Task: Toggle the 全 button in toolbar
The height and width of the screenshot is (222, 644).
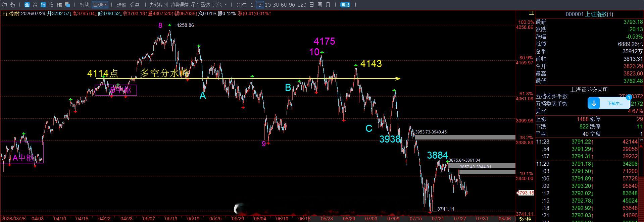Action: tap(27, 5)
